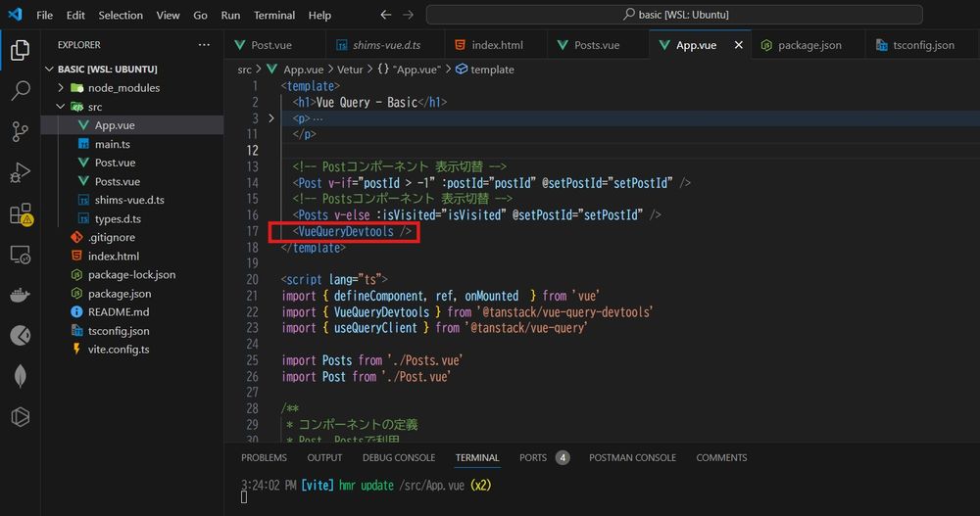The width and height of the screenshot is (980, 516).
Task: Open the Go menu
Action: point(200,15)
